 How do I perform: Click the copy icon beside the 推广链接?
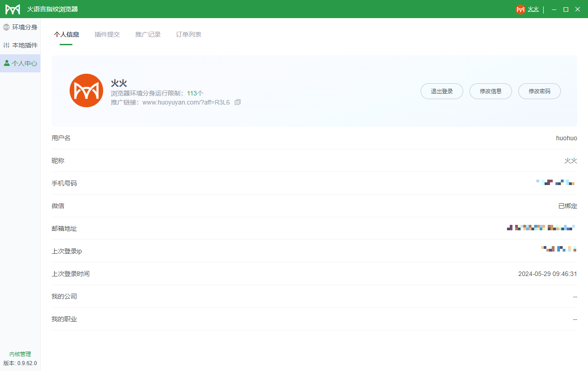[x=237, y=102]
